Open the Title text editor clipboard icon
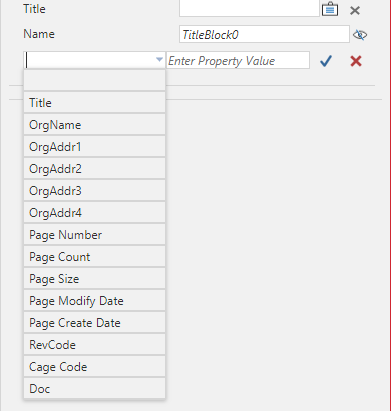Image resolution: width=391 pixels, height=411 pixels. 330,9
